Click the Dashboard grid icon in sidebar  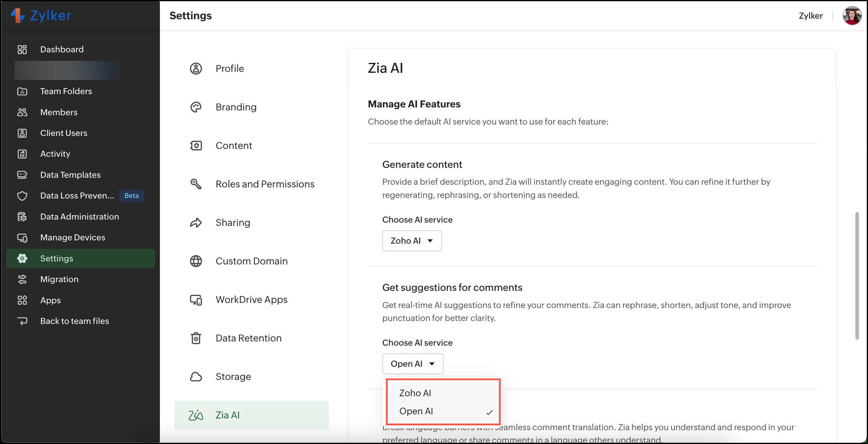22,50
